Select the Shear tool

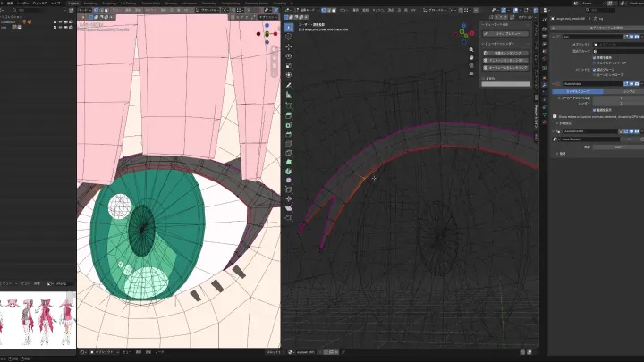[x=289, y=208]
